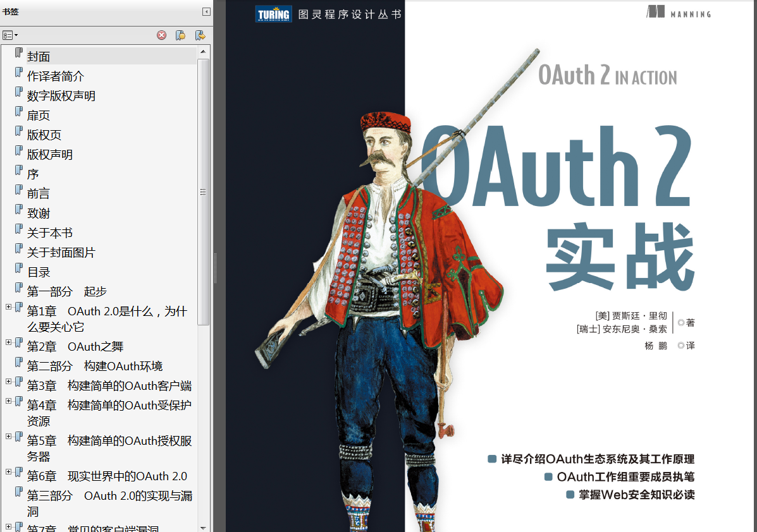The height and width of the screenshot is (532, 757).
Task: Go to 数字版权声明 bookmark
Action: [61, 96]
